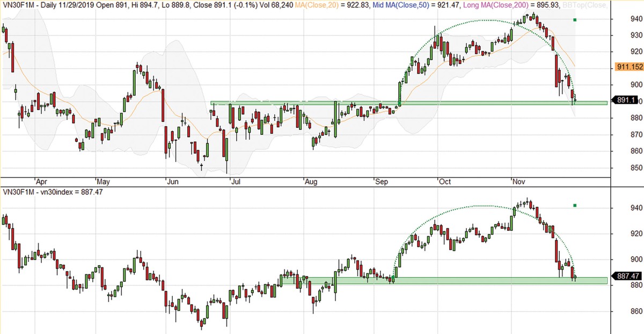Click the 940 label on upper price axis
The height and width of the screenshot is (334, 644).
pyautogui.click(x=621, y=19)
